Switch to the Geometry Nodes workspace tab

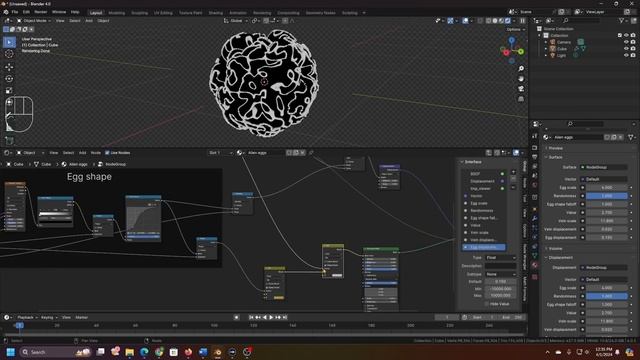(320, 13)
